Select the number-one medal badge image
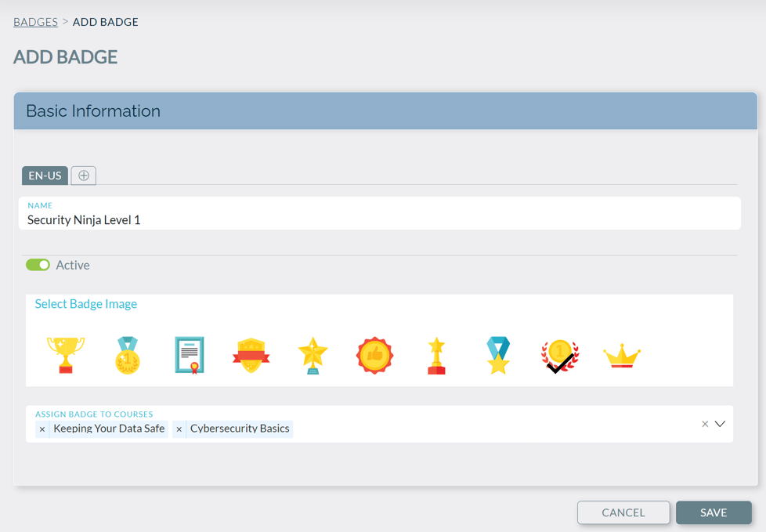 128,354
